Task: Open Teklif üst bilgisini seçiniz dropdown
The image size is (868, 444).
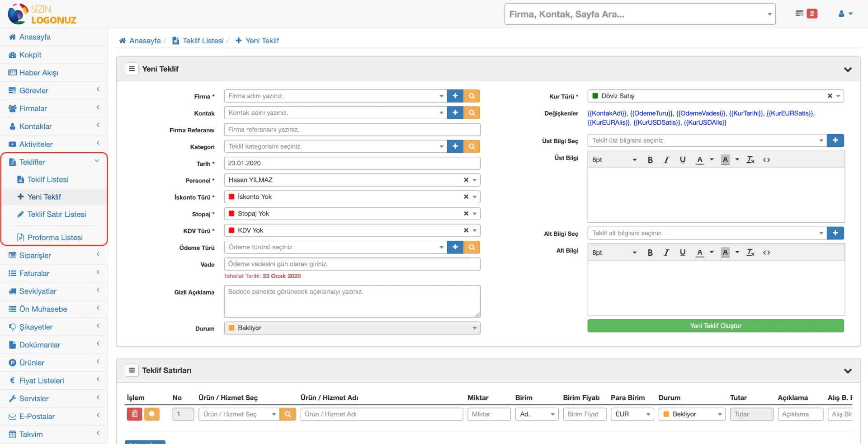Action: pos(707,140)
